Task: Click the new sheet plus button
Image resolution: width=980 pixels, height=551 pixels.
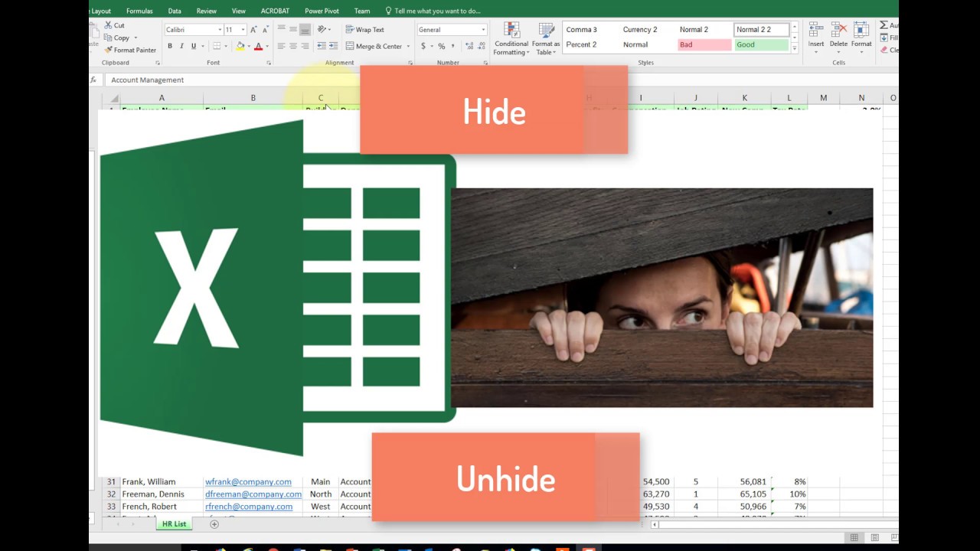Action: (x=214, y=524)
